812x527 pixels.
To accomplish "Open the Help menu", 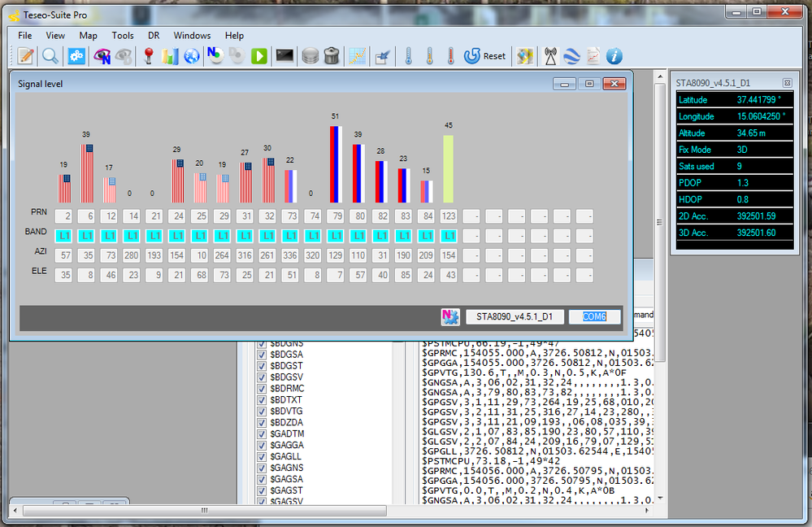I will (234, 35).
